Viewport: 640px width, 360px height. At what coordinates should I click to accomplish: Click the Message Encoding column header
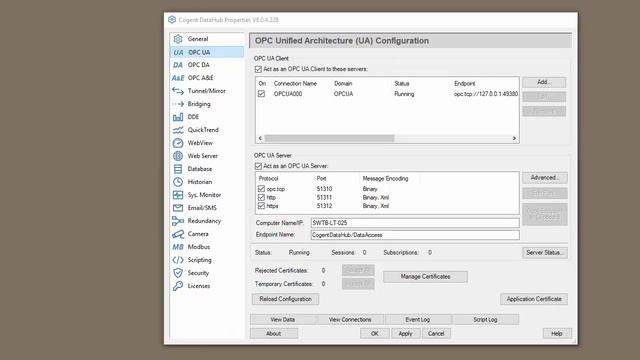click(385, 179)
